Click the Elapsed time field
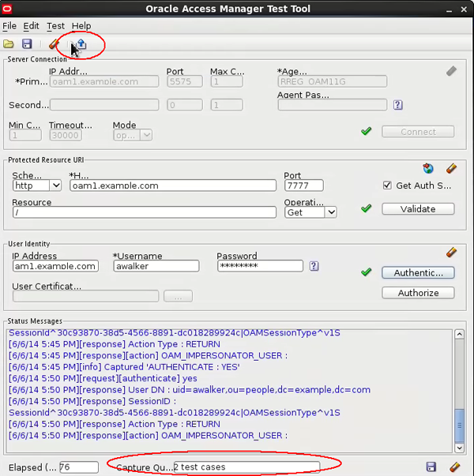The width and height of the screenshot is (474, 476). tap(79, 467)
